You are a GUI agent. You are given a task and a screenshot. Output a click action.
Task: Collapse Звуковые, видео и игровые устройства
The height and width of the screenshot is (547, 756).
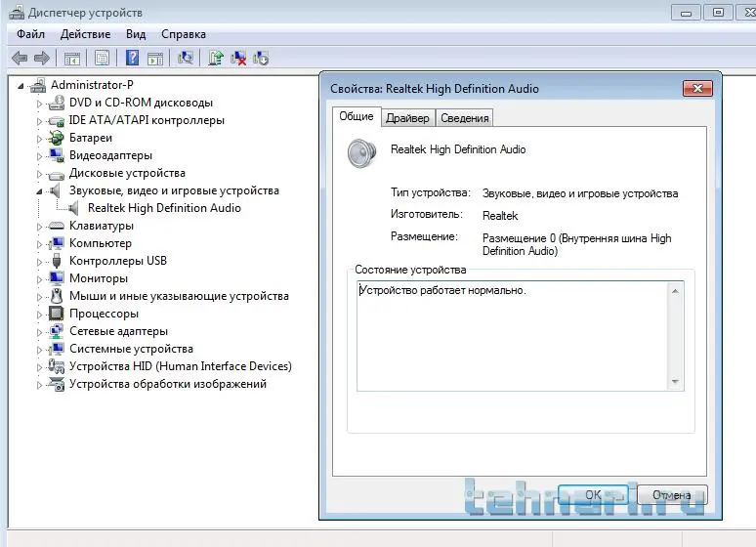(39, 192)
